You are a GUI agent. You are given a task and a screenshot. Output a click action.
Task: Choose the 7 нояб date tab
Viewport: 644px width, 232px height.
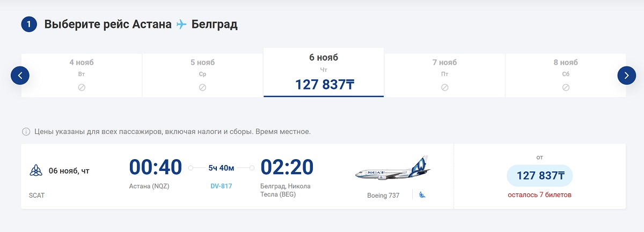(x=444, y=74)
